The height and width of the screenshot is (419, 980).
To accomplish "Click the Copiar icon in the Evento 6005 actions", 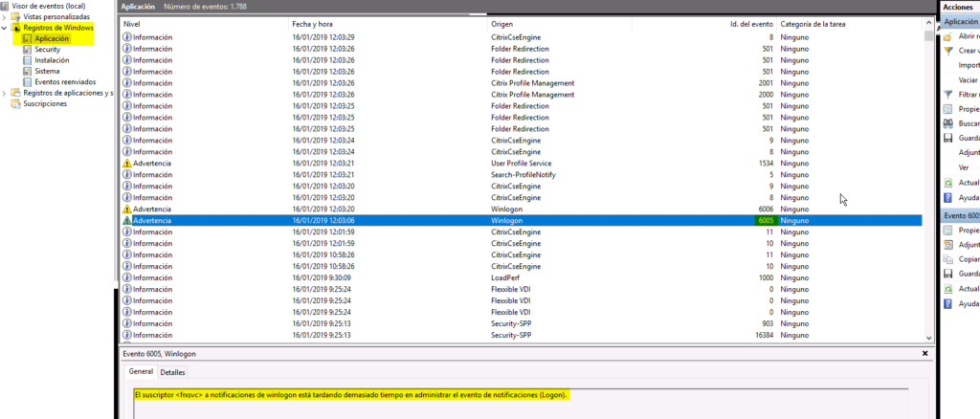I will (x=947, y=259).
